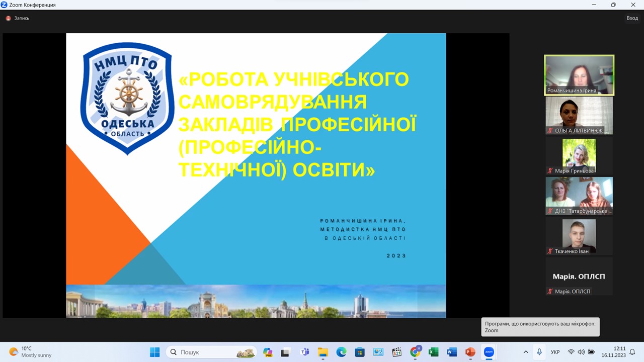Click the red recording indicator icon

tap(8, 18)
